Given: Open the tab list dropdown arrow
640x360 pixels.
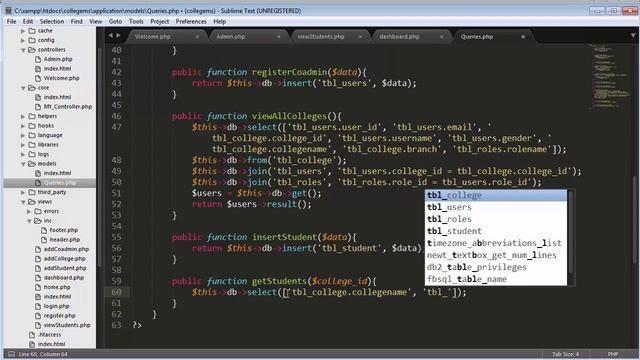Looking at the screenshot, I should point(633,36).
